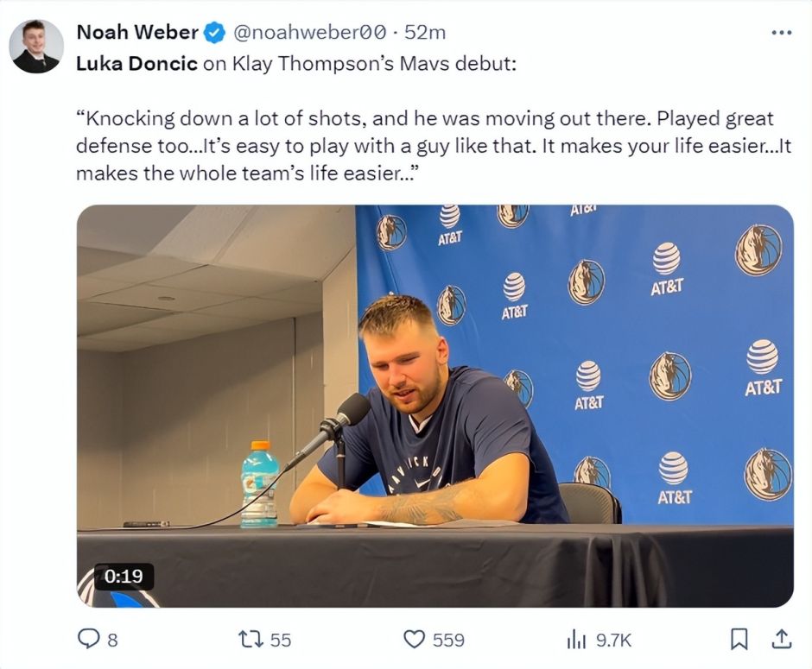Click the 52m timestamp

425,33
